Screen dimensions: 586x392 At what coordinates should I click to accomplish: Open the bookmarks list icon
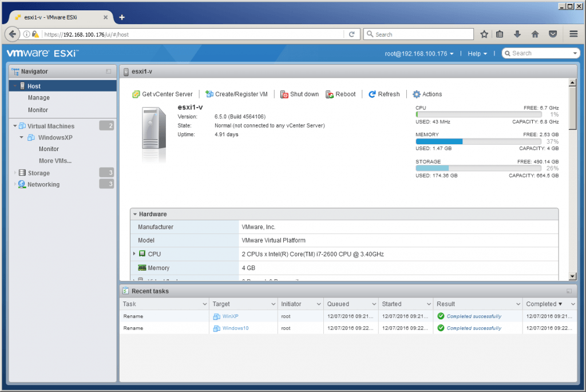pyautogui.click(x=499, y=34)
